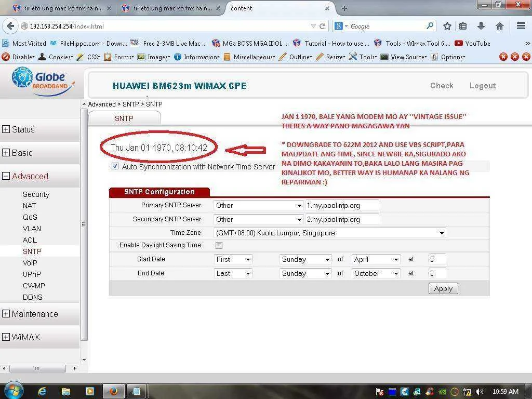This screenshot has width=532, height=399.
Task: Expand the Maintenance menu section
Action: click(x=6, y=314)
